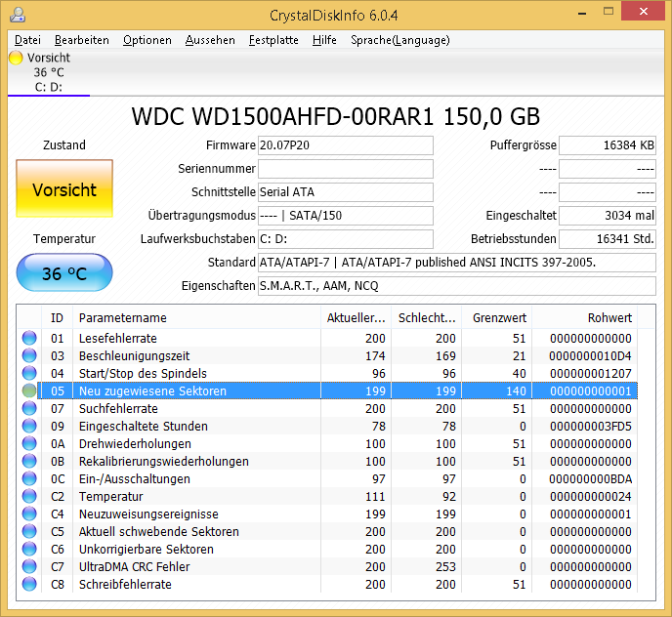Select the Beschleunigungszeit parameter name
This screenshot has height=617, width=672.
coord(134,356)
